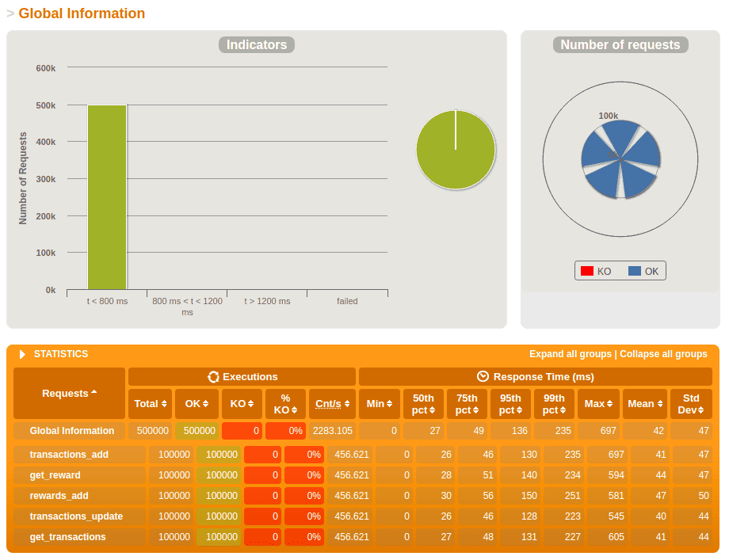Screen dimensions: 729x560
Task: Sort by Min response time arrows
Action: click(x=390, y=404)
